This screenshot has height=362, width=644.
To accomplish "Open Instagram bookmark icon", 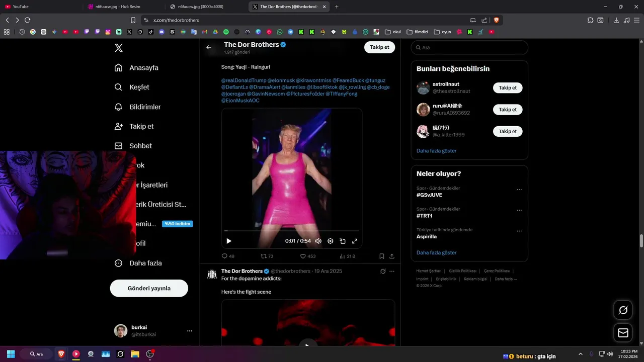I will 108,32.
